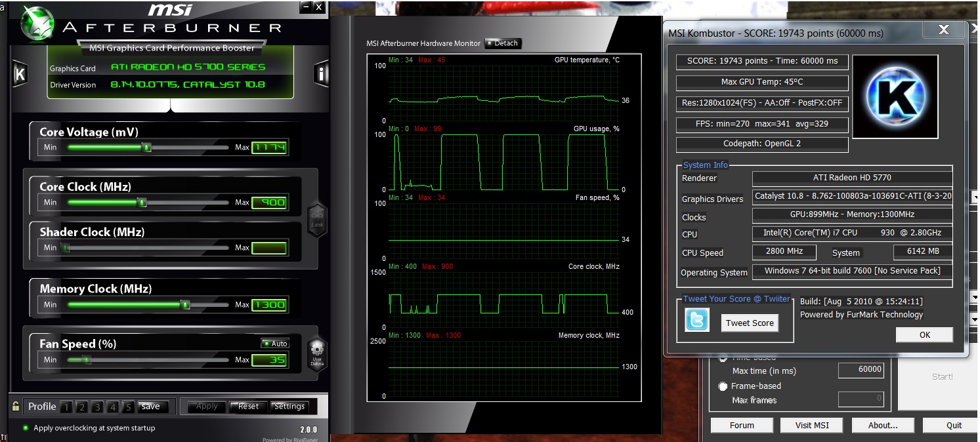Image resolution: width=980 pixels, height=442 pixels.
Task: Click 'Codepath: OpenGL 2' text
Action: (x=762, y=144)
